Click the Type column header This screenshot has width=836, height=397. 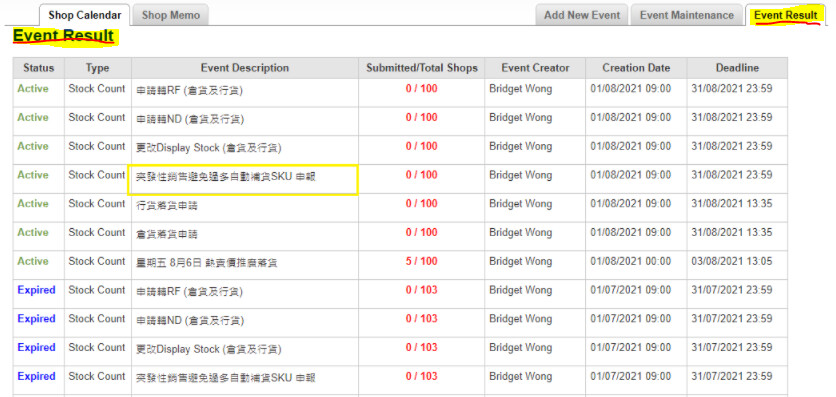[x=98, y=68]
